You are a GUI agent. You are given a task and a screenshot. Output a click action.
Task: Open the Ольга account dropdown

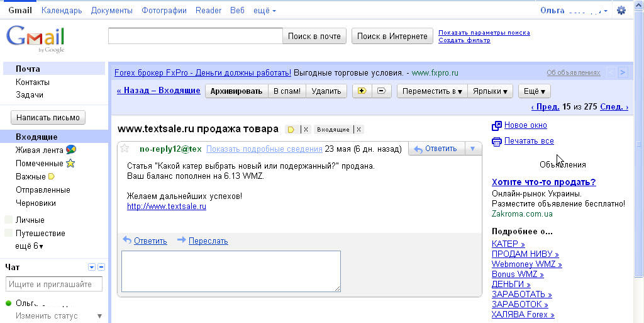coord(574,11)
